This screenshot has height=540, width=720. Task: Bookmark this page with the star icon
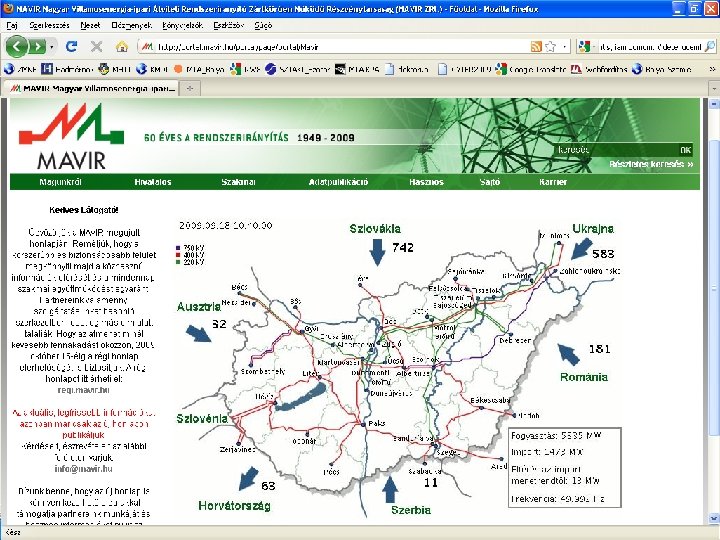point(551,46)
